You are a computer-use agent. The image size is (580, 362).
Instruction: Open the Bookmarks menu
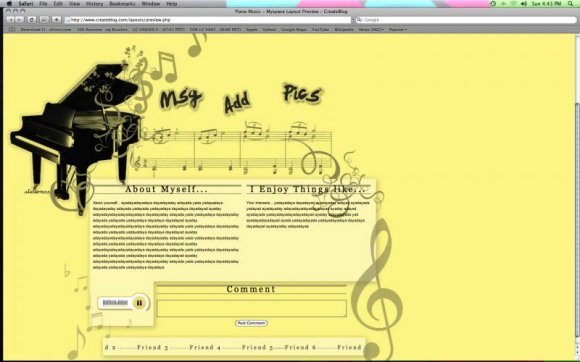point(122,4)
